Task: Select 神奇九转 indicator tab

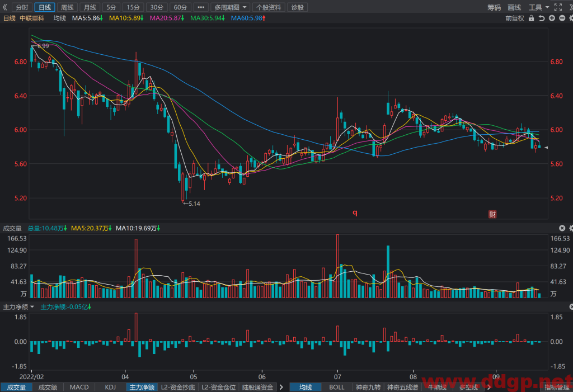Action: (368, 388)
